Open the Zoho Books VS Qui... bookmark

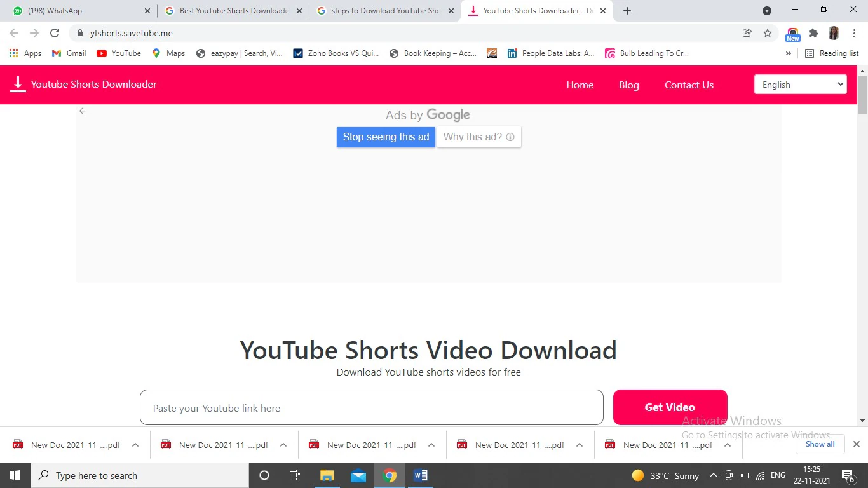pos(336,53)
